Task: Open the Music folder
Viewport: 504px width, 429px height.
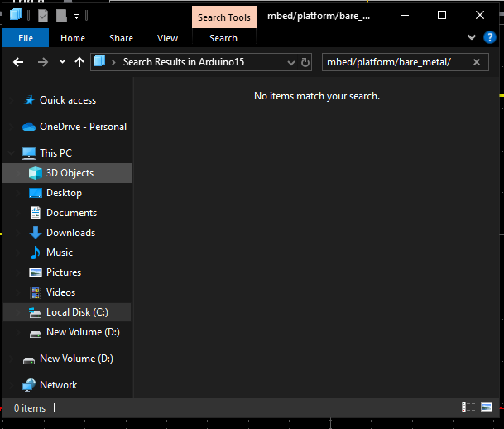Action: pyautogui.click(x=60, y=253)
